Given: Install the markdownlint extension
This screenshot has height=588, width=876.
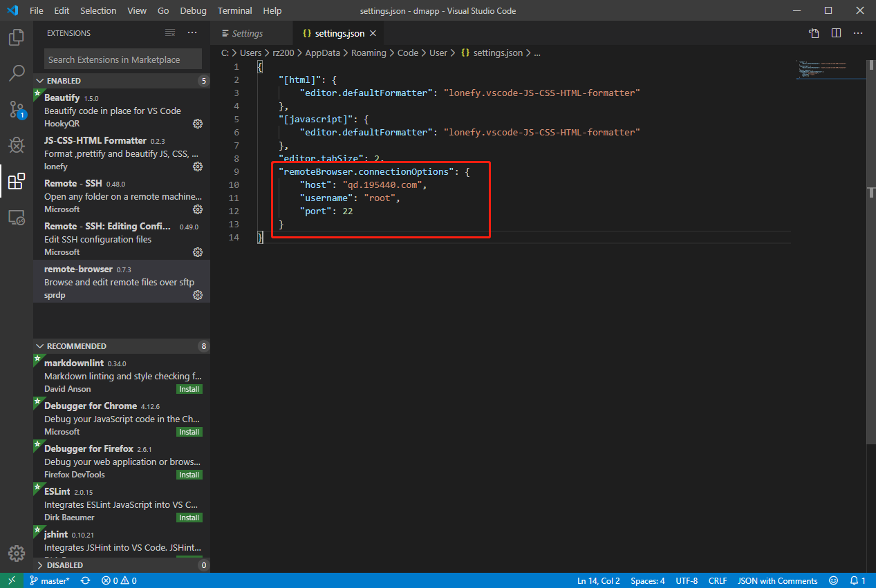Looking at the screenshot, I should (189, 389).
